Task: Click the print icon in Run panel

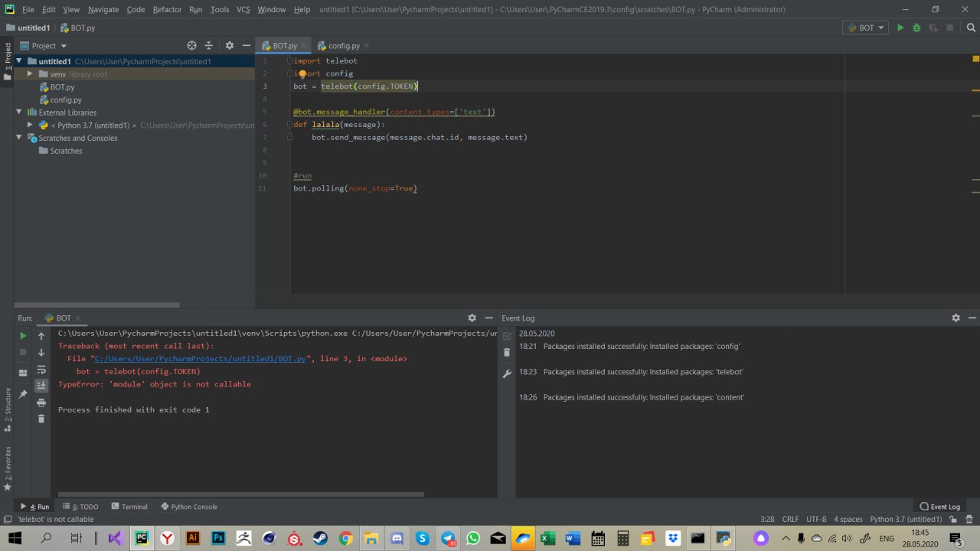Action: (41, 403)
